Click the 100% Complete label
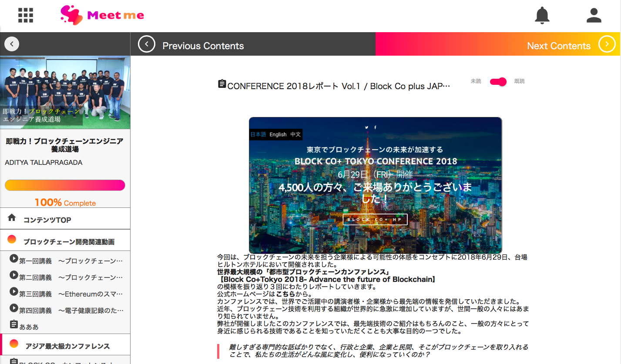Screen dimensions: 621x364 pyautogui.click(x=65, y=203)
